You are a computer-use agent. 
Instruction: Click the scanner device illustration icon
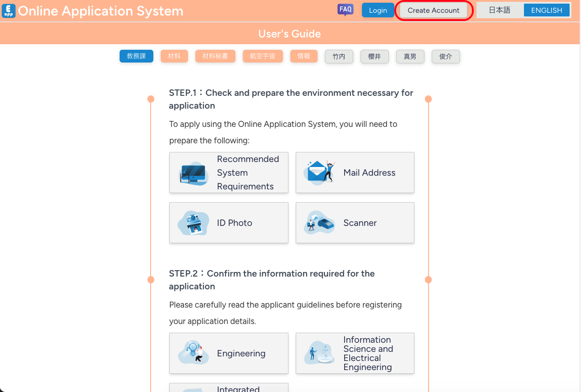click(x=320, y=223)
